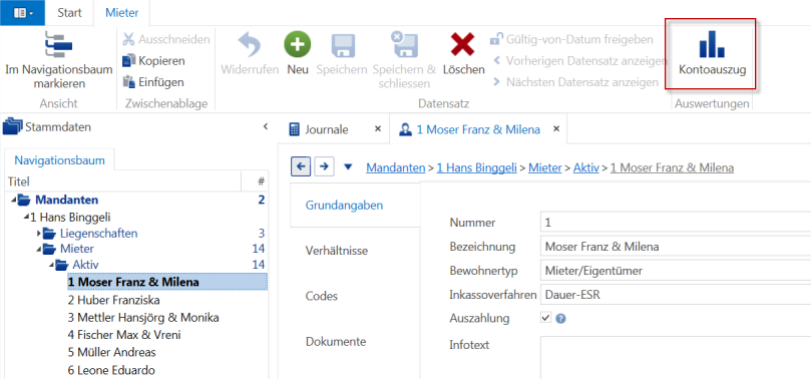Click 1 Moser Franz & Milena breadcrumb
The image size is (811, 379).
pos(672,168)
